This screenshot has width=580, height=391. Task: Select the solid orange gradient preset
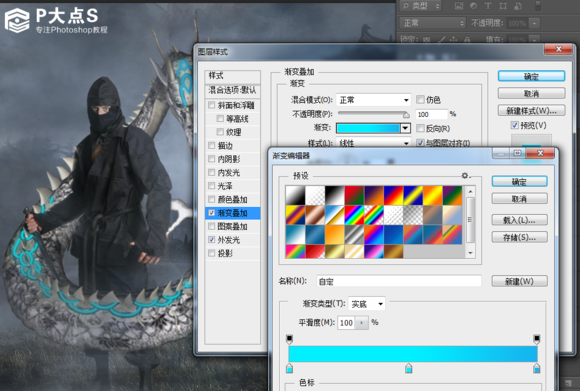334,235
